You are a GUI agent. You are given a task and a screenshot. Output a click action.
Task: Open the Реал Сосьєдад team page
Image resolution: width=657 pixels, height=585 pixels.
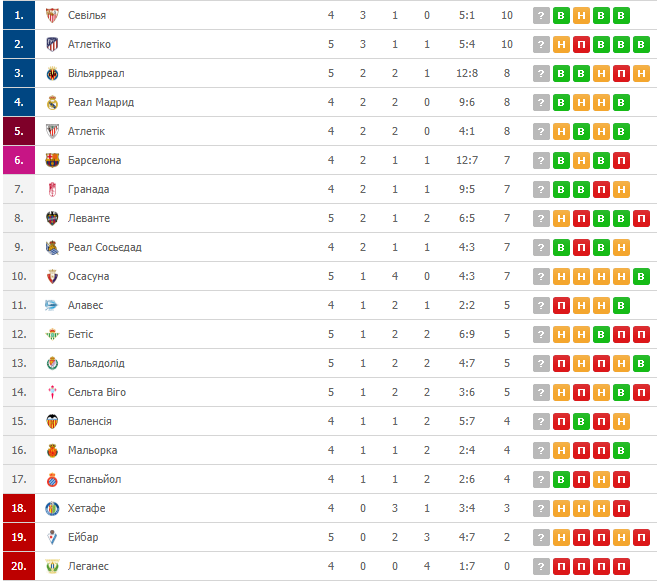(x=105, y=247)
